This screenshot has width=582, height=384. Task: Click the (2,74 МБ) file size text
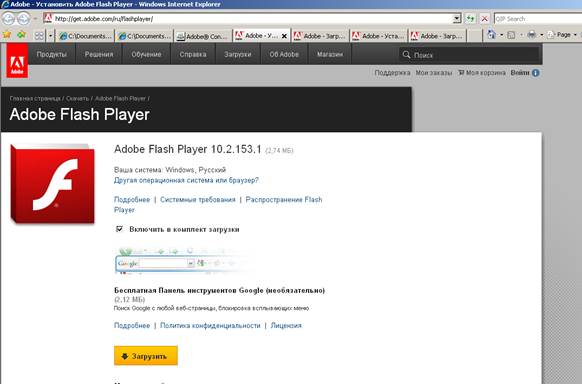tap(279, 151)
